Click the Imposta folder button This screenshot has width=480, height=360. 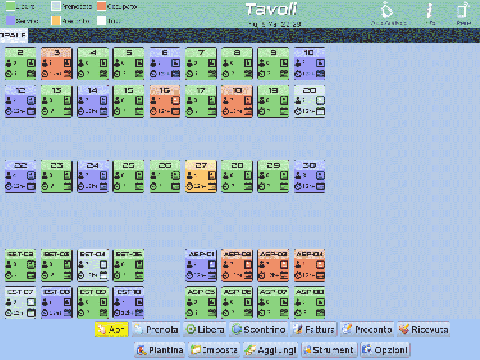point(214,350)
